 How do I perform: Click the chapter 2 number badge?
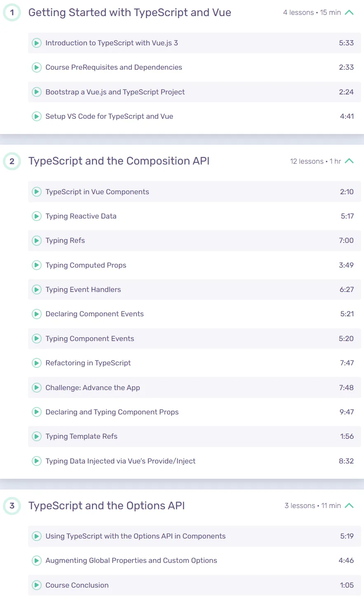(x=12, y=161)
